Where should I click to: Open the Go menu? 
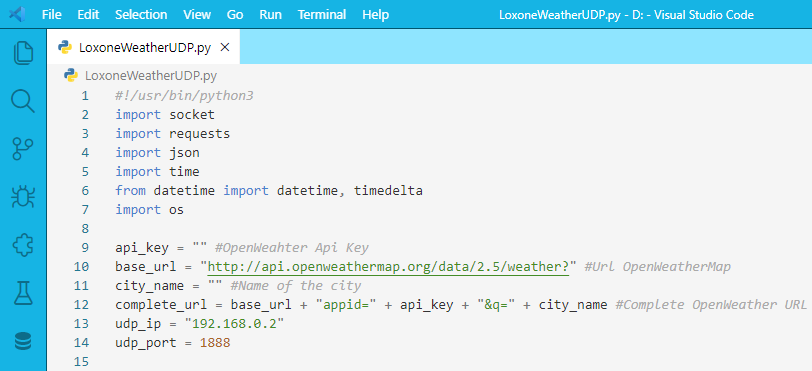pos(235,15)
